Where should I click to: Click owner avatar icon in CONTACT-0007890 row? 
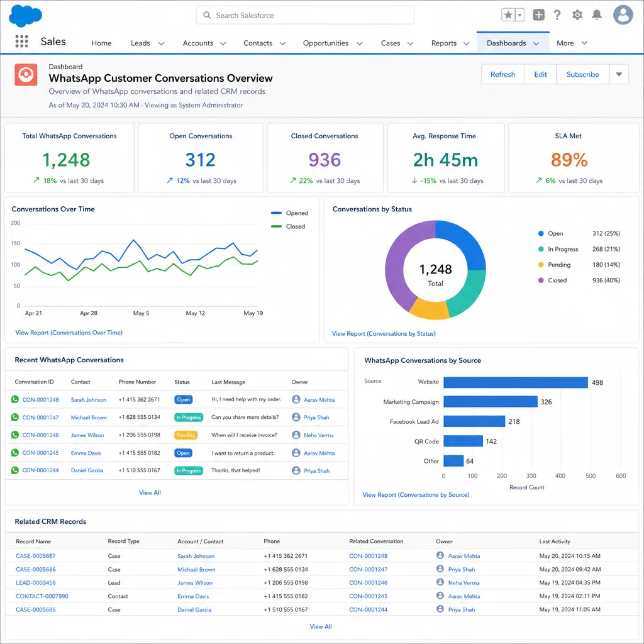tap(440, 596)
